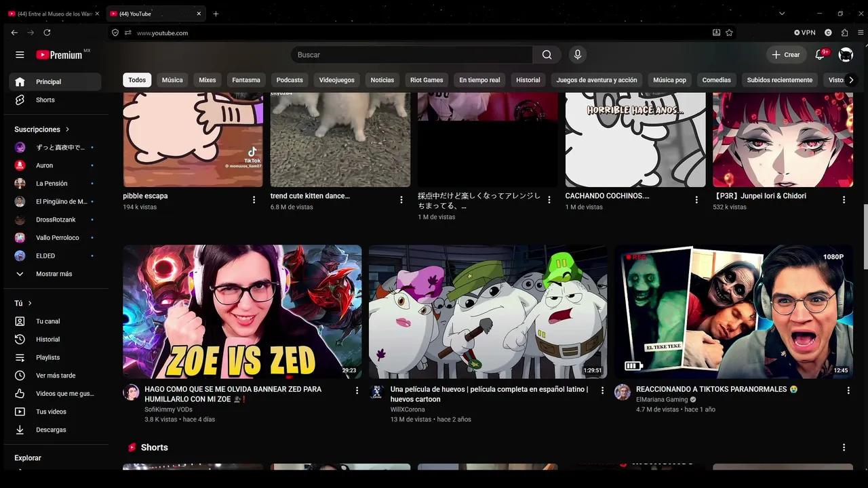This screenshot has width=868, height=488.
Task: Select the Mixes filter chip
Action: pyautogui.click(x=208, y=80)
